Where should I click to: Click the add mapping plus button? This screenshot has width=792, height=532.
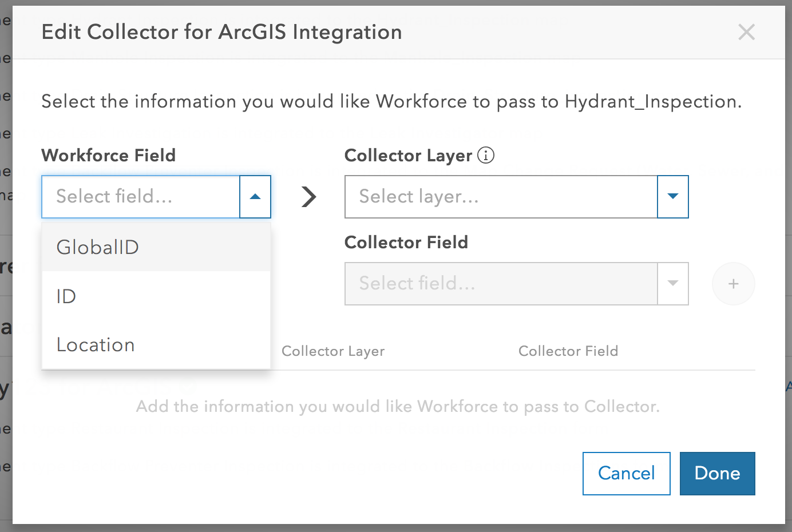[x=733, y=284]
